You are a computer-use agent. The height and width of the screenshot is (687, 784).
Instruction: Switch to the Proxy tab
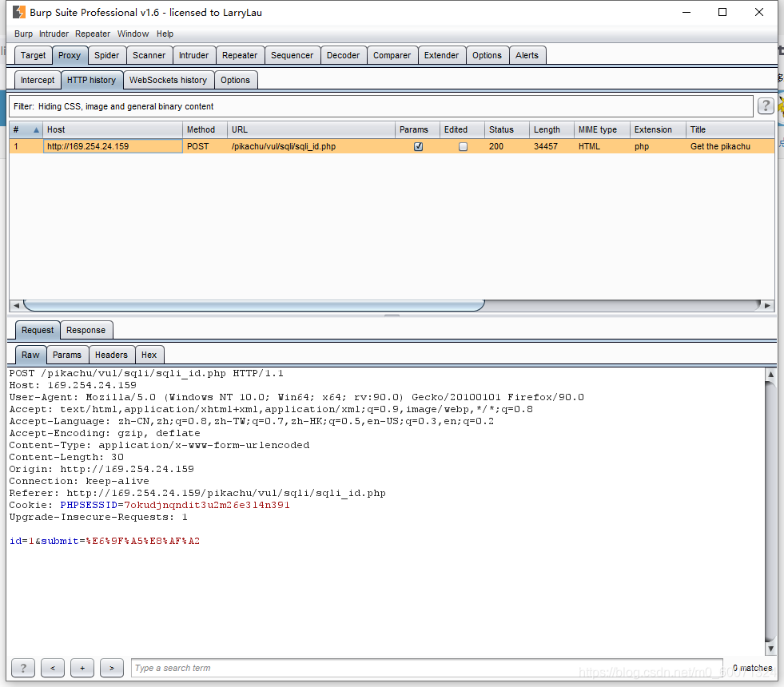[70, 55]
